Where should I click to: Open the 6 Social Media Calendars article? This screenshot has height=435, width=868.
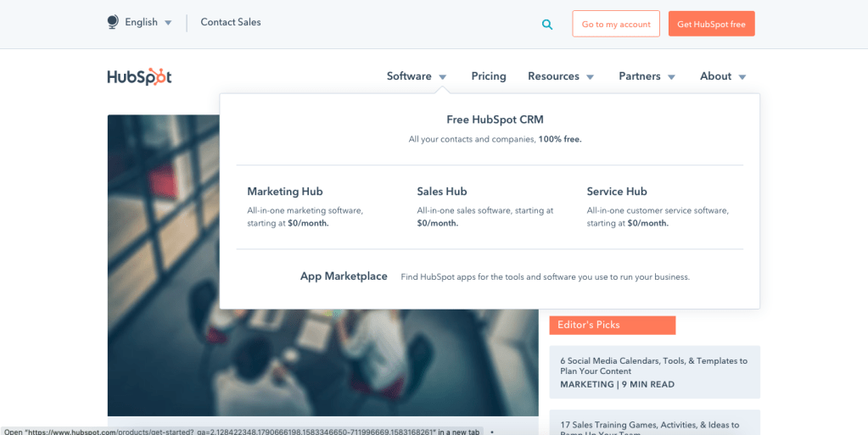click(653, 365)
